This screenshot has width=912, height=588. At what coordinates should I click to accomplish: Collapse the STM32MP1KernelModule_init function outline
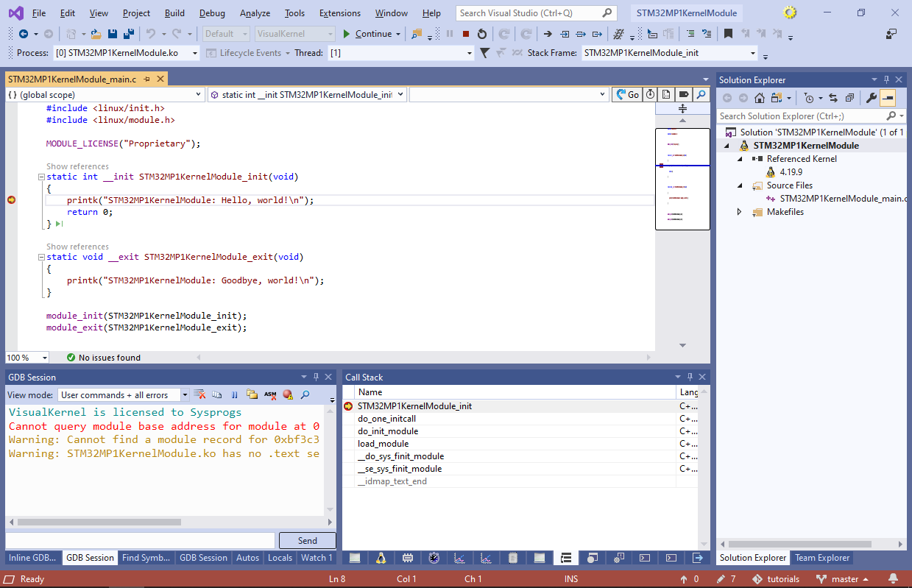coord(41,177)
